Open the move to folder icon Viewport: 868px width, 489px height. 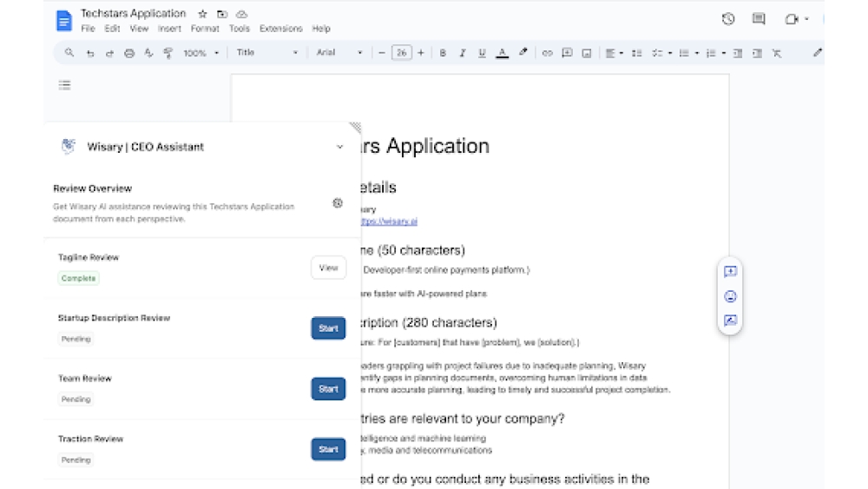(x=222, y=14)
